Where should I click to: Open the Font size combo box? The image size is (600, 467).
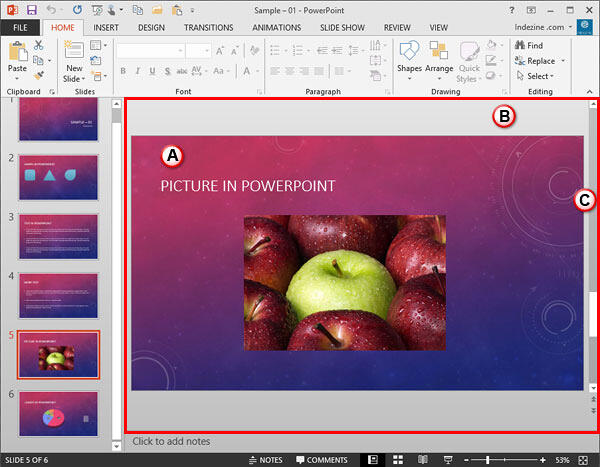click(198, 51)
